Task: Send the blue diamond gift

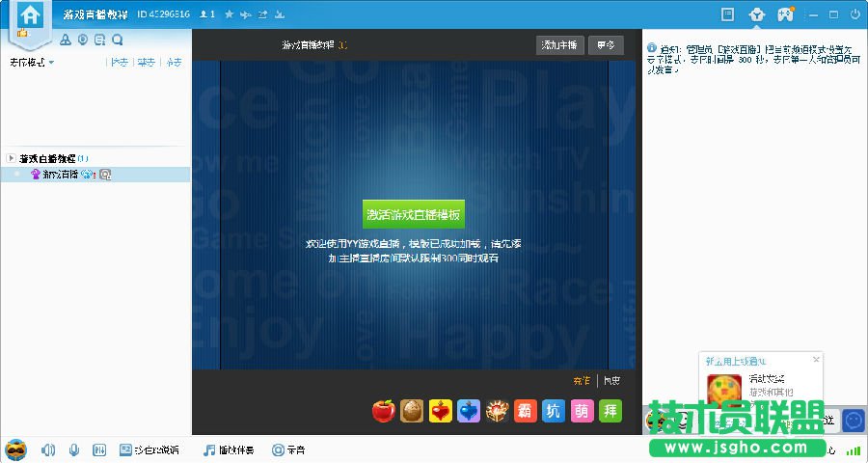Action: (x=469, y=411)
